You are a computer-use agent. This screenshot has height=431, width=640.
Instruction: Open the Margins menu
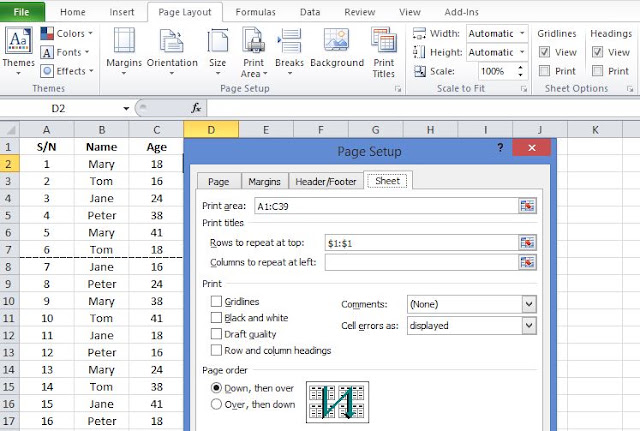click(x=124, y=51)
